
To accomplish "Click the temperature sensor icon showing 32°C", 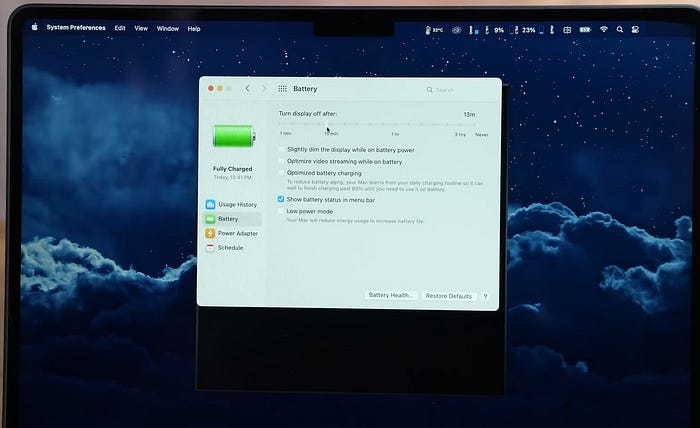I will coord(433,30).
